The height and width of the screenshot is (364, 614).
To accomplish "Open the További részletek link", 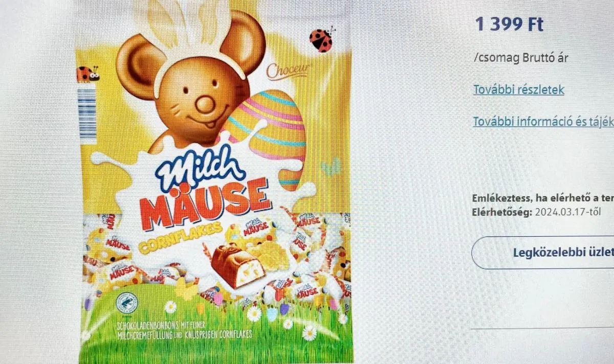I will tap(518, 89).
